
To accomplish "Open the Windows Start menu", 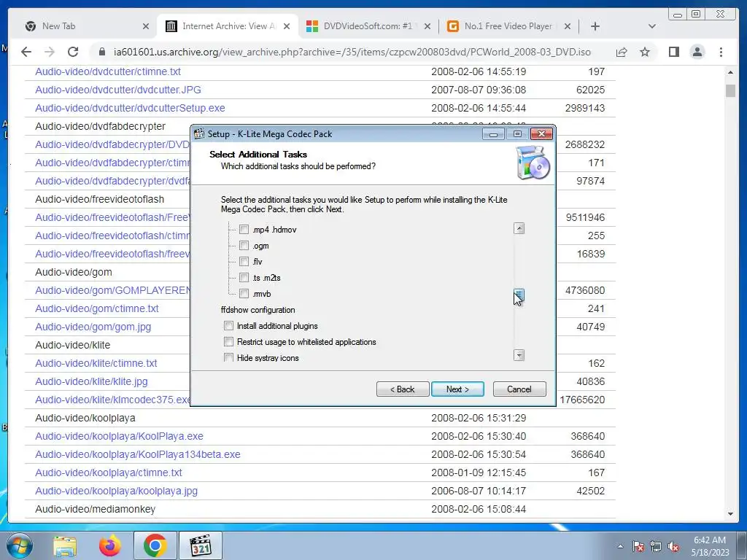I will click(19, 545).
